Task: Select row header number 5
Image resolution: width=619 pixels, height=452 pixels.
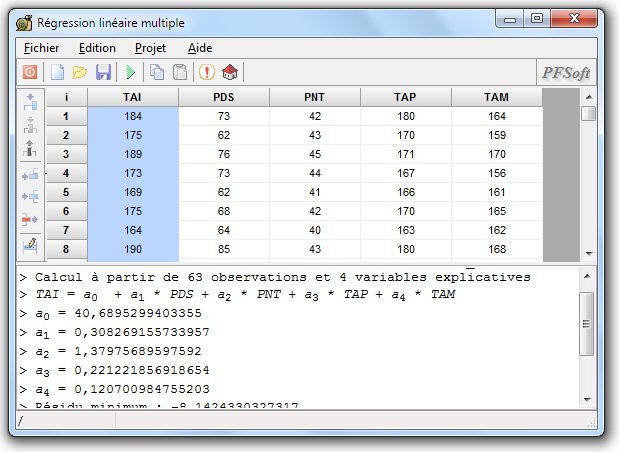Action: pyautogui.click(x=66, y=192)
